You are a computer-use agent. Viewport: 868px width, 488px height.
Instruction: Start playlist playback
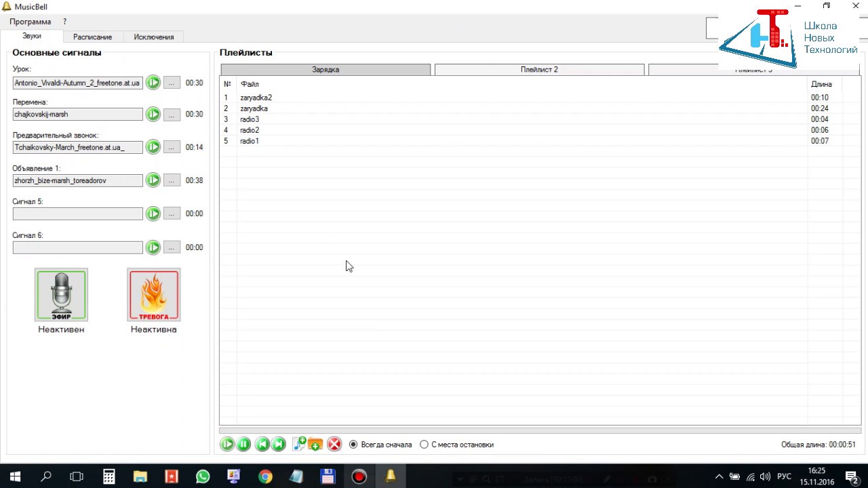[x=227, y=445]
